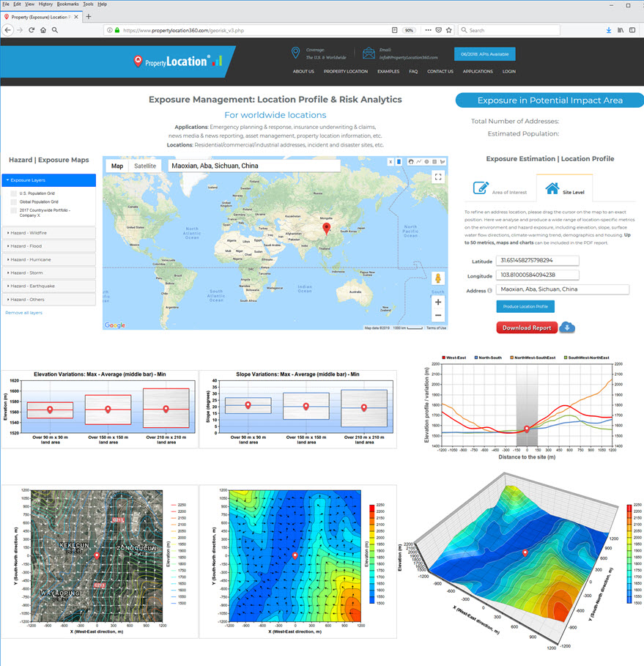Click the coverage map-pin icon in header
Viewport: 644px width, 666px height.
296,53
